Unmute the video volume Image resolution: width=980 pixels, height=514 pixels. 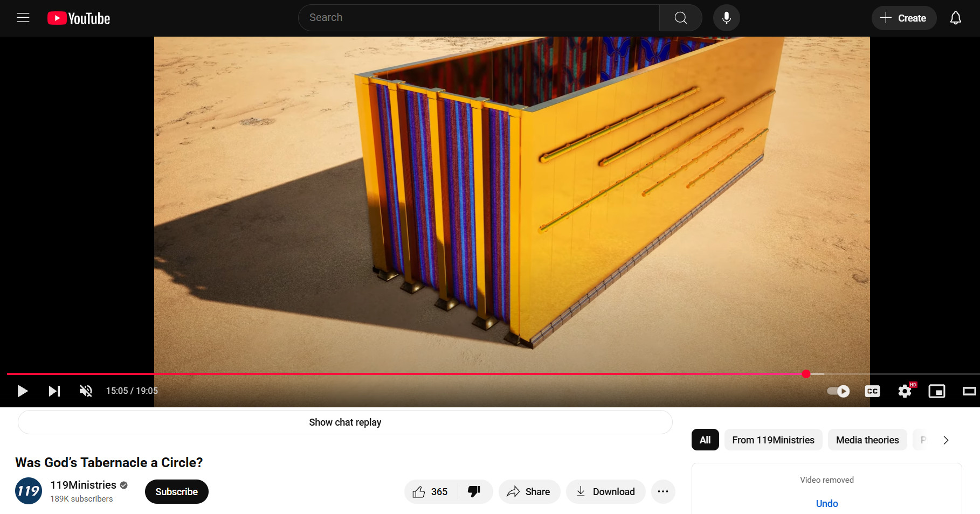86,391
